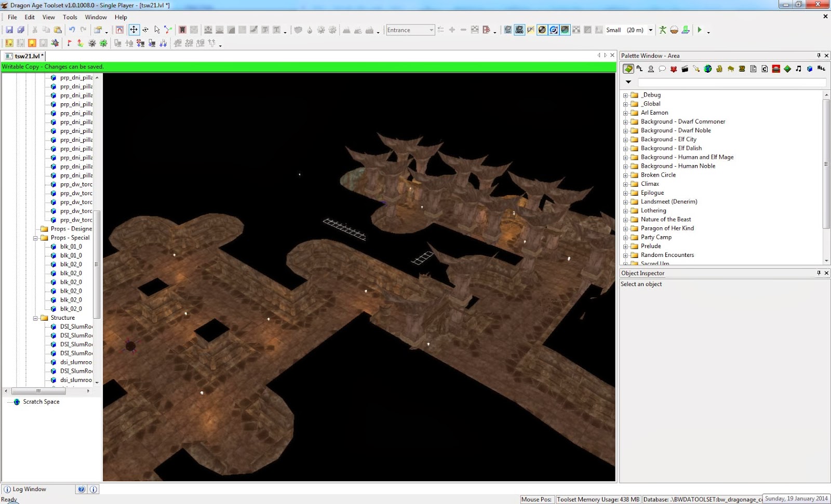Viewport: 831px width, 504px height.
Task: Toggle the second highlighted view mode button
Action: click(519, 30)
